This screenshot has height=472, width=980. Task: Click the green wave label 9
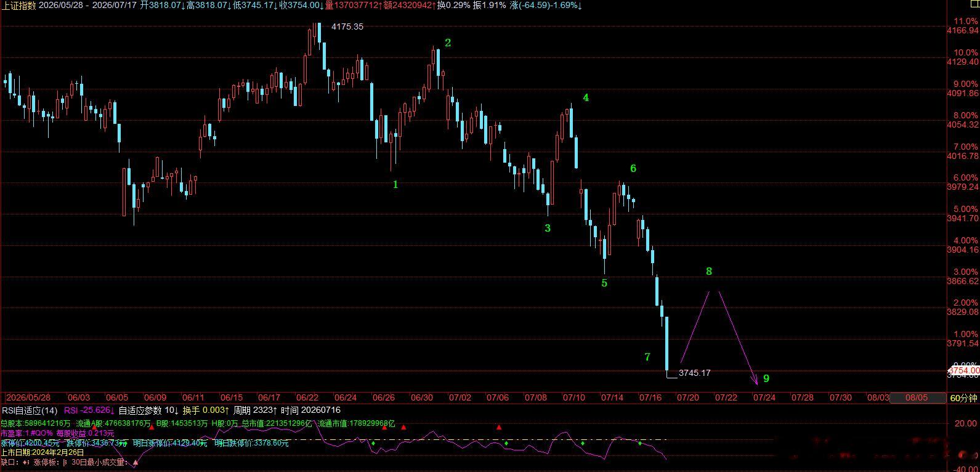click(766, 378)
